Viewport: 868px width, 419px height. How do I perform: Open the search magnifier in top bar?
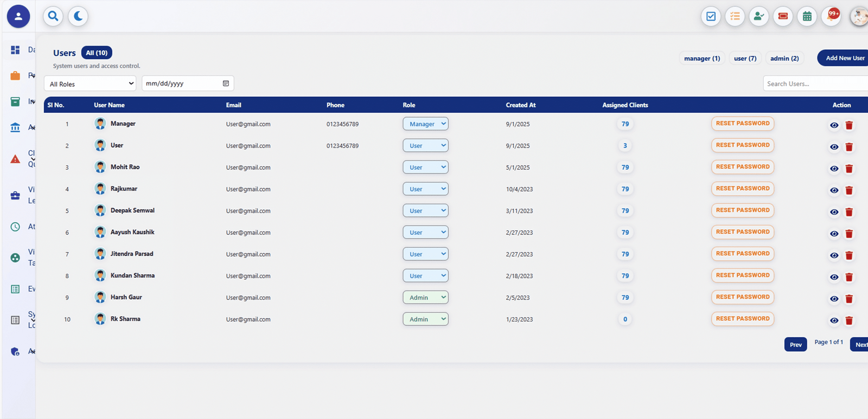(53, 16)
